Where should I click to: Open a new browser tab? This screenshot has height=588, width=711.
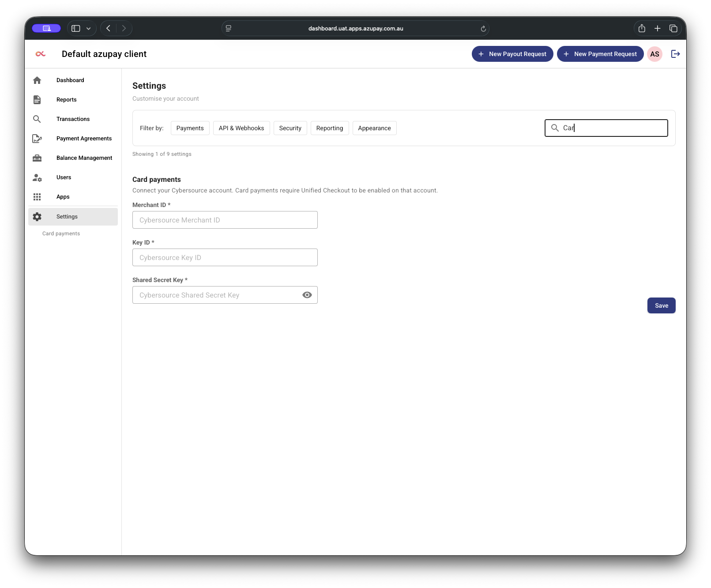tap(657, 28)
